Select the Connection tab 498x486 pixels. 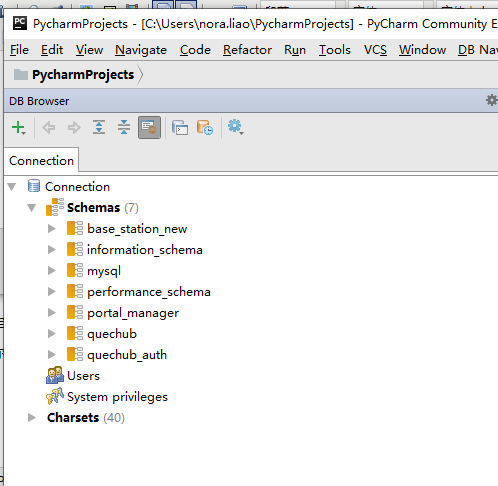coord(41,161)
